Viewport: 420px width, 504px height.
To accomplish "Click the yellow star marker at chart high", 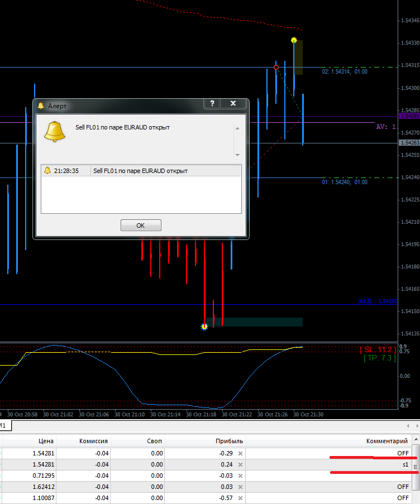I will click(294, 40).
